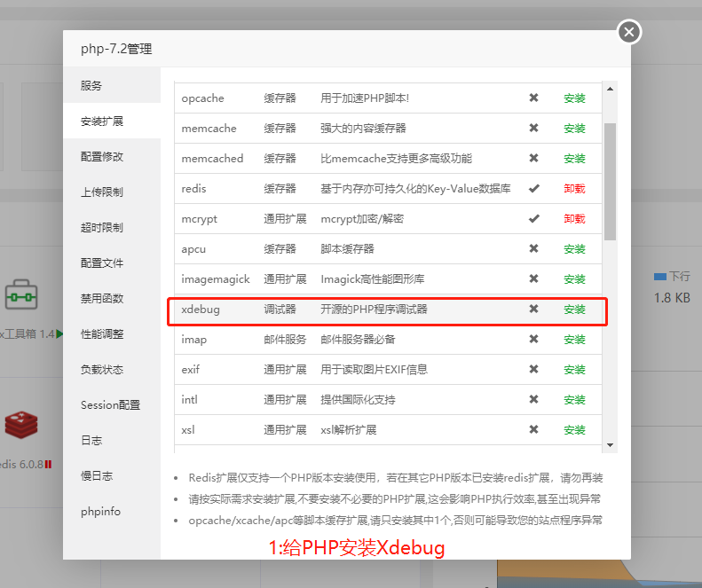Click the X status icon for imagemagick
The height and width of the screenshot is (588, 702).
point(533,278)
